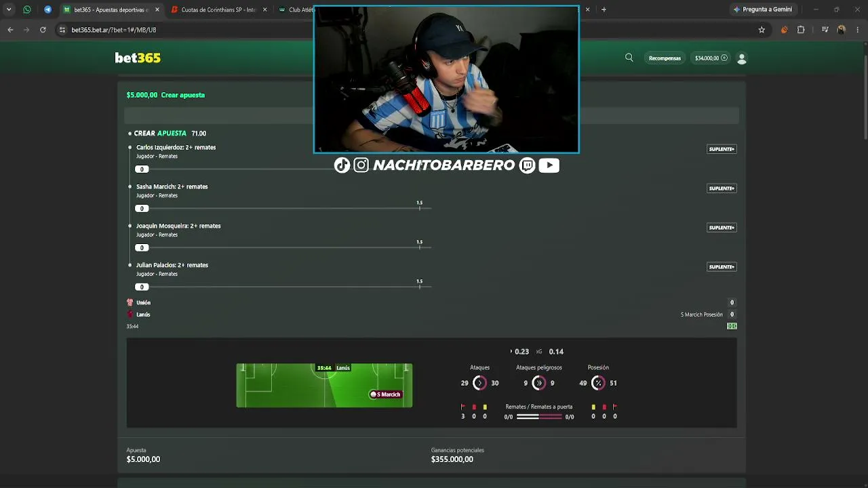Click the Remates / Remates a puerta bar

click(x=539, y=417)
